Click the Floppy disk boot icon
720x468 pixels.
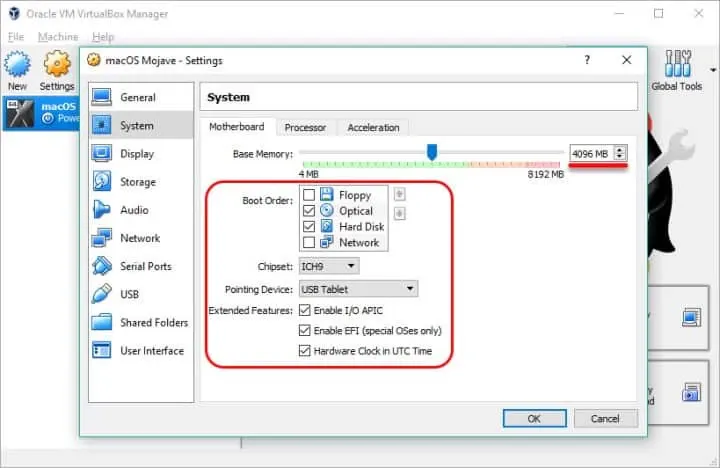click(x=326, y=194)
